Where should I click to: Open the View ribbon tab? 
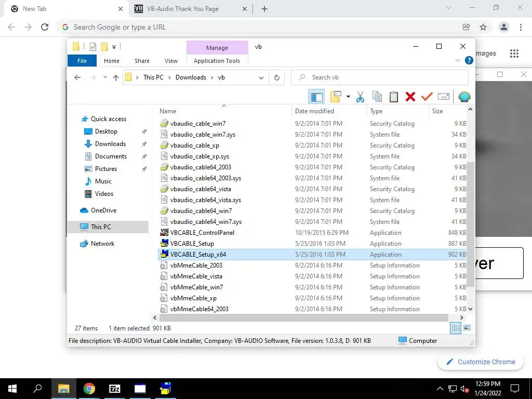pyautogui.click(x=171, y=61)
